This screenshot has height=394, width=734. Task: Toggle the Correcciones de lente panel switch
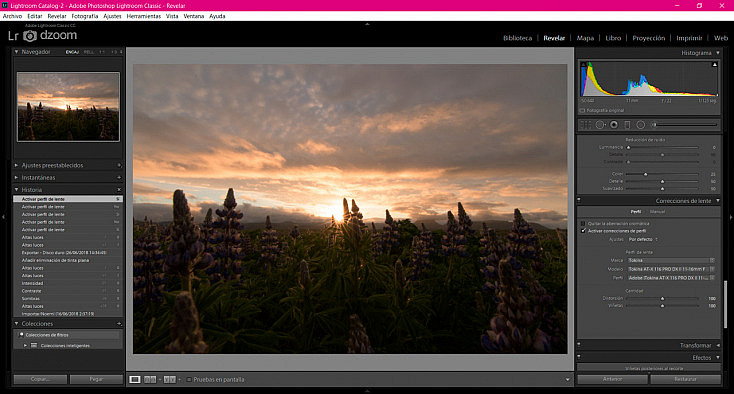(580, 200)
